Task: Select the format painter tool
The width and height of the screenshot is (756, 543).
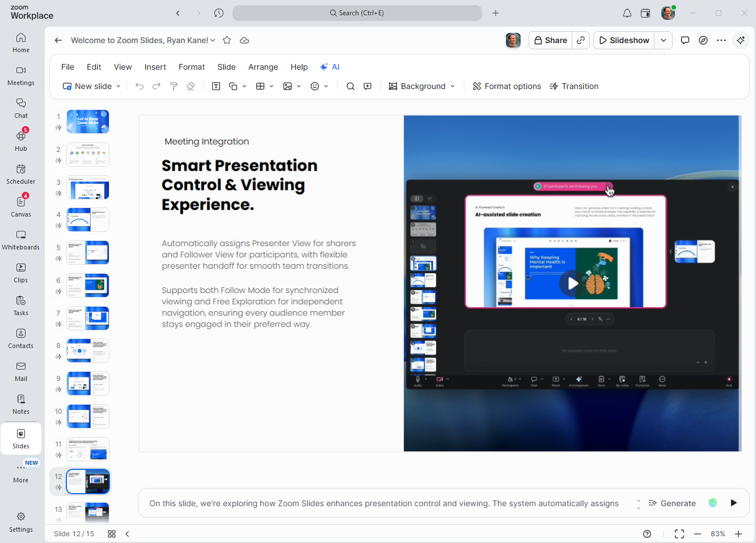Action: (174, 86)
